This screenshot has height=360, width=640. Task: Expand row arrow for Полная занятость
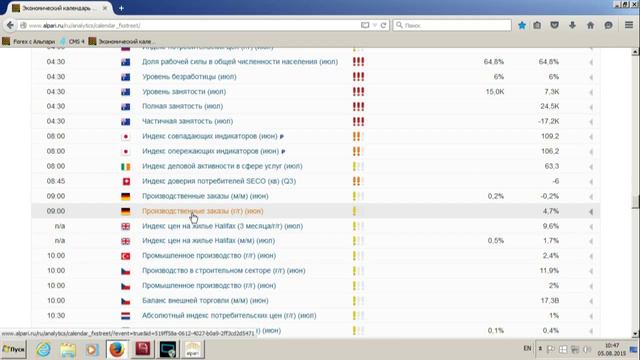pyautogui.click(x=591, y=107)
